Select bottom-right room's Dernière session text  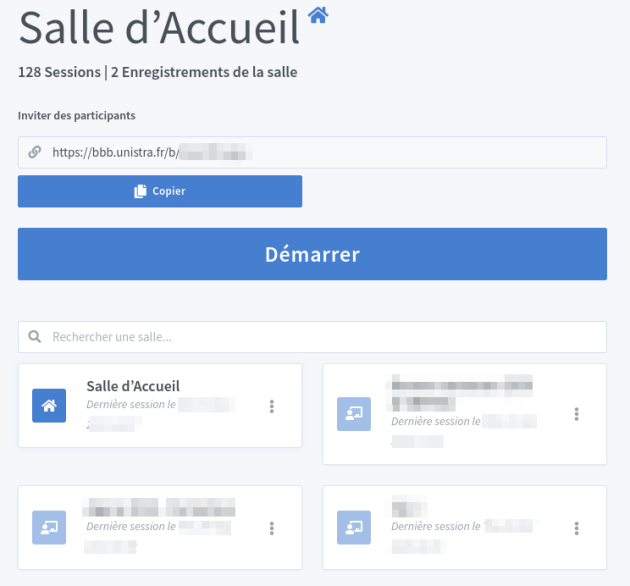pyautogui.click(x=436, y=526)
